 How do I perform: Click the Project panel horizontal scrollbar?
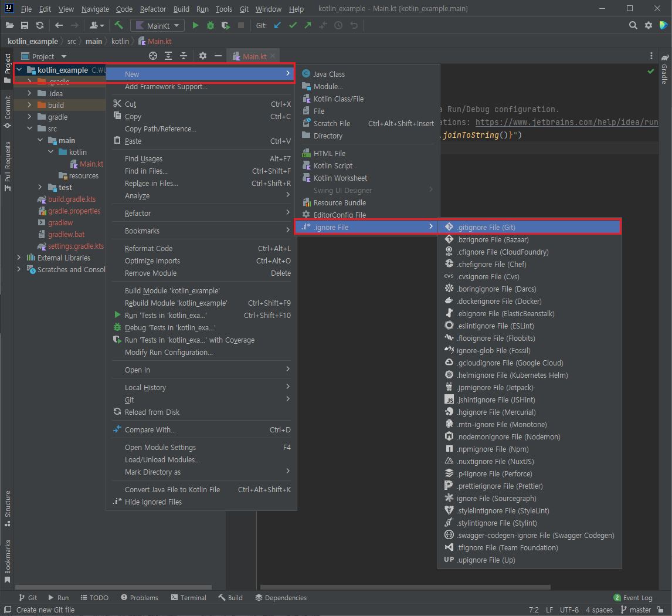[114, 587]
